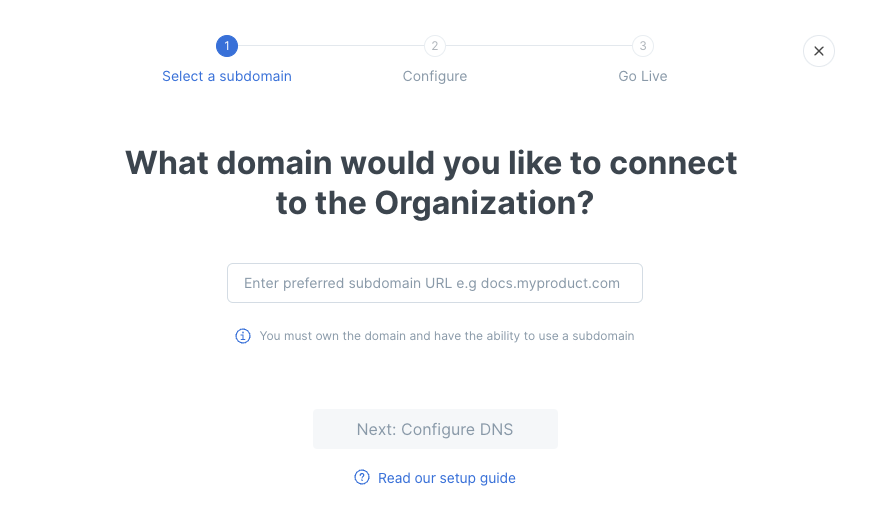Screen dimensions: 870x525
Task: Click the docs.myproduct.com placeholder example
Action: [x=550, y=283]
